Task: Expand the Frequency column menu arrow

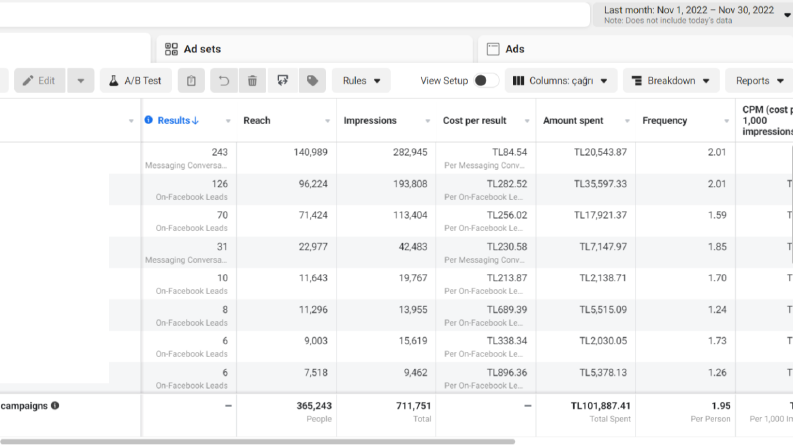Action: [726, 121]
